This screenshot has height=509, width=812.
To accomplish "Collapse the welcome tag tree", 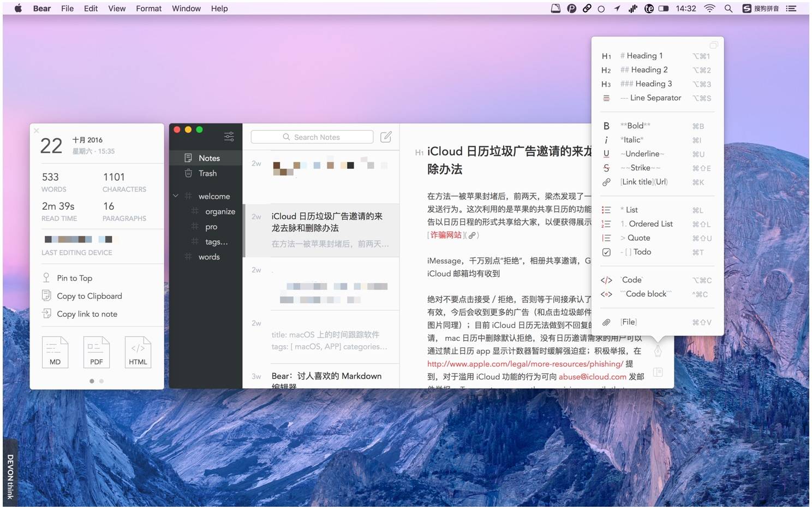I will point(176,196).
